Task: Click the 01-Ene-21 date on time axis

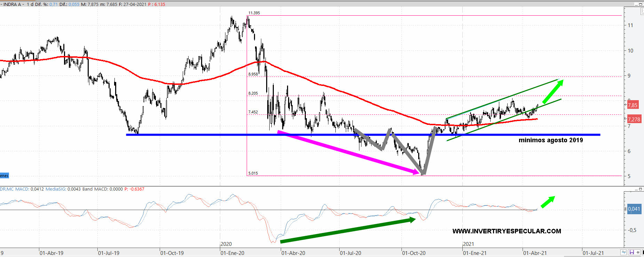Action: [475, 253]
